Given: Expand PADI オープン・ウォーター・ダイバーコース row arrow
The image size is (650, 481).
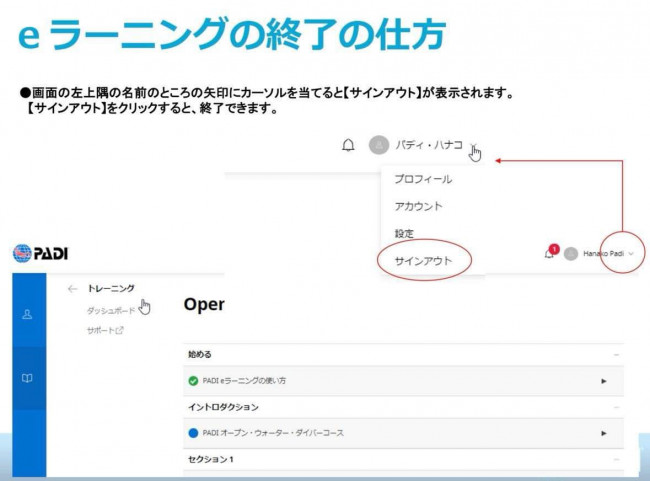Looking at the screenshot, I should pos(604,433).
